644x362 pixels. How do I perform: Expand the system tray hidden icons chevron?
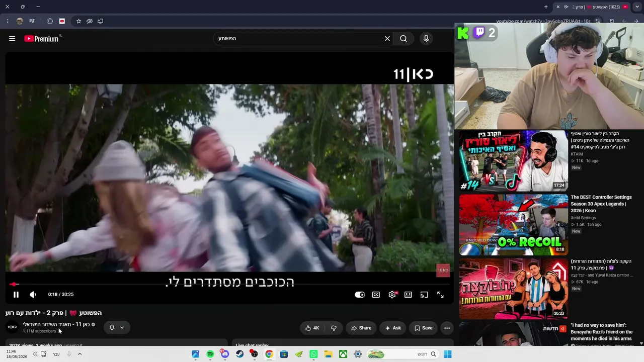click(79, 354)
